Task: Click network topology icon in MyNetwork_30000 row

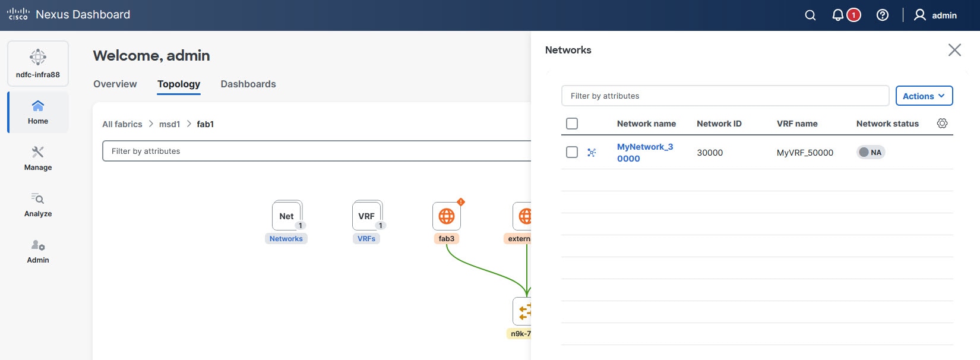Action: [592, 153]
